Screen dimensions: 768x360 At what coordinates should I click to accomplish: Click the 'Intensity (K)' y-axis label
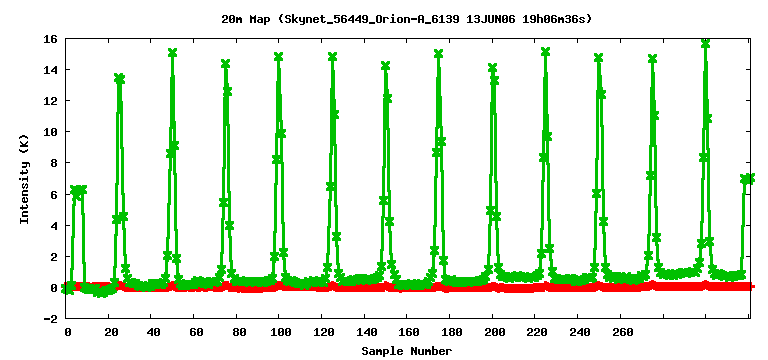(24, 178)
